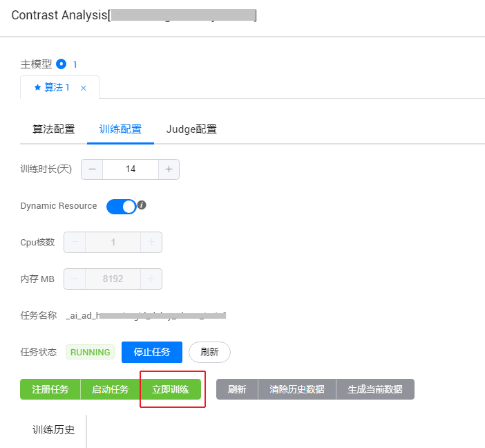Click the Cpu核数 plus button
485x448 pixels.
pyautogui.click(x=151, y=243)
